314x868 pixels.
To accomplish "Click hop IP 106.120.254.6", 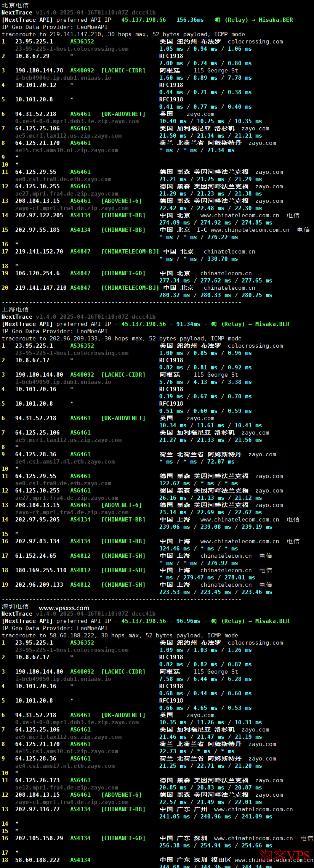I will coord(37,273).
